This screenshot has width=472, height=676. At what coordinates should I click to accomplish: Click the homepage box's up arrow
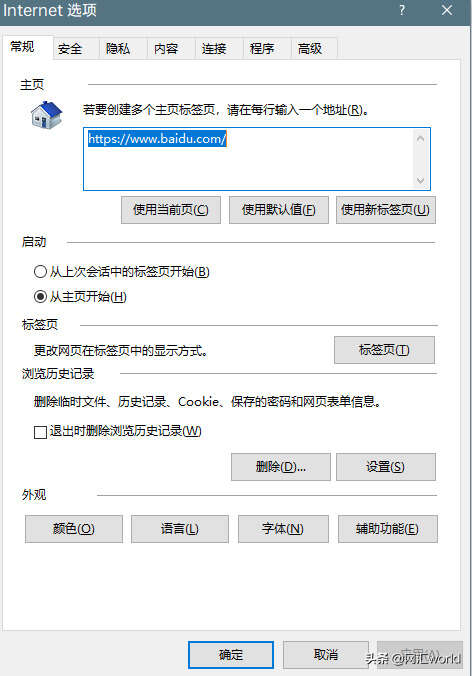pos(420,139)
